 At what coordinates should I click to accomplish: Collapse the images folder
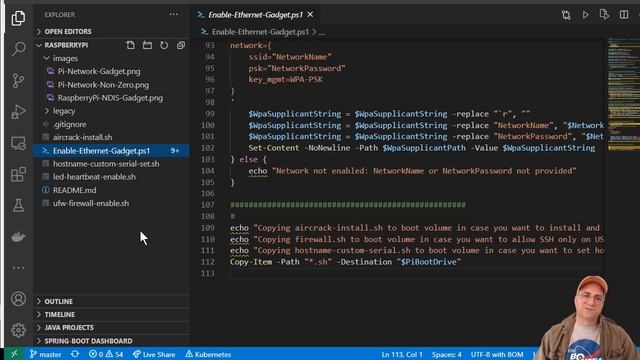[65, 58]
